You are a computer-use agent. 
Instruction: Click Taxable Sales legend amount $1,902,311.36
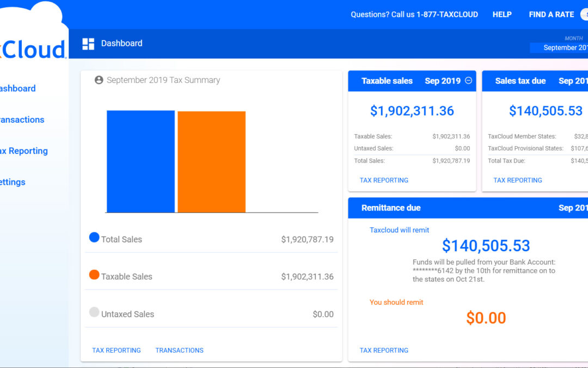(307, 277)
